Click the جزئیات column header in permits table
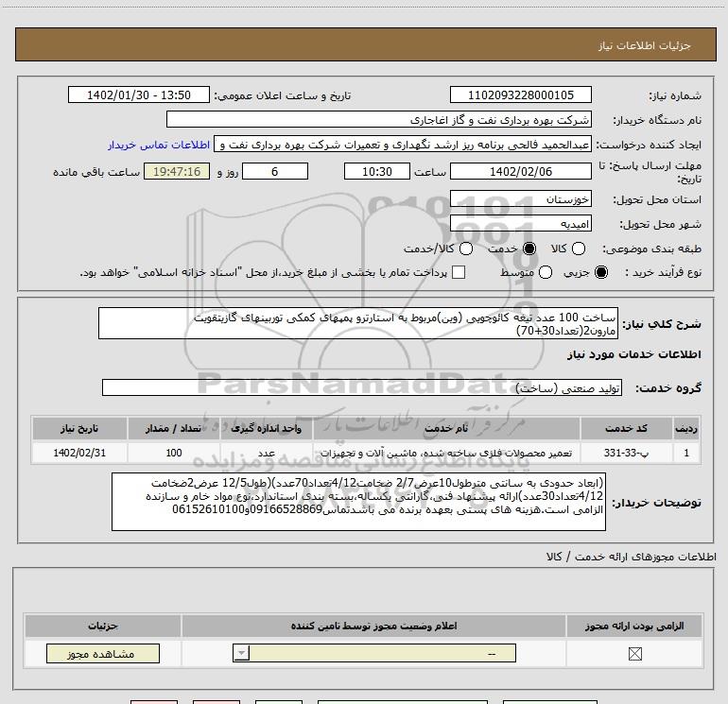The height and width of the screenshot is (704, 728). pos(103,626)
